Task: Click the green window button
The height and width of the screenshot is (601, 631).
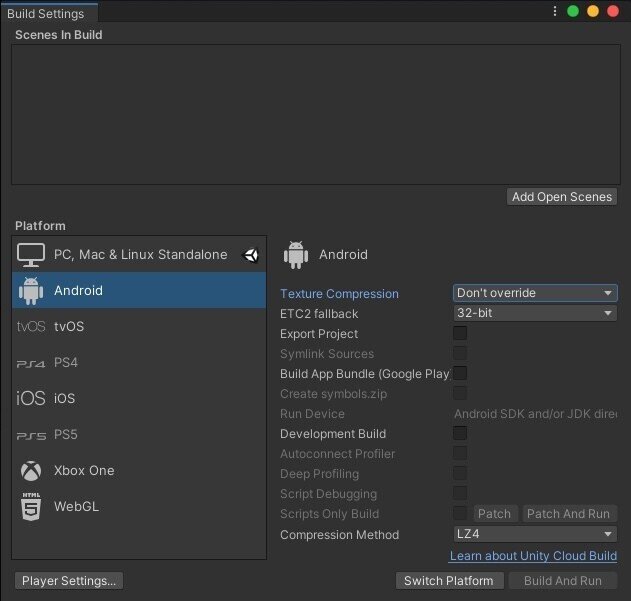Action: [573, 11]
